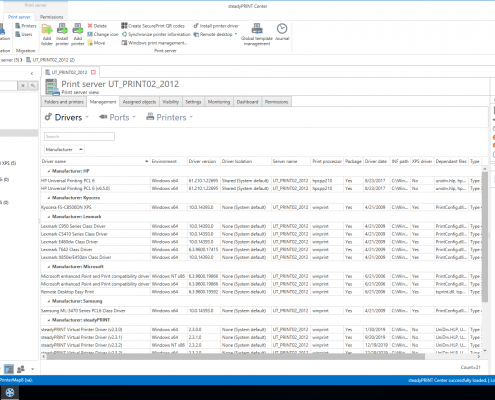Click the driver Search field
The height and width of the screenshot is (400, 495).
click(79, 136)
